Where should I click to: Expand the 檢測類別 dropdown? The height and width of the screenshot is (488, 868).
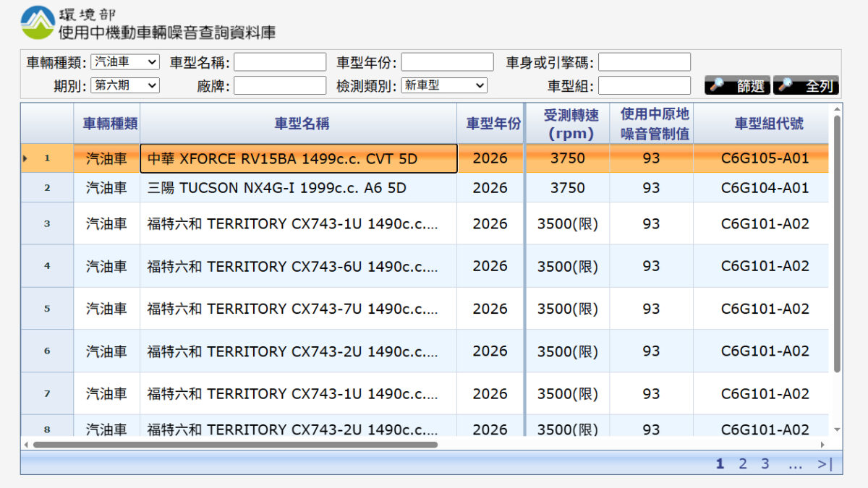coord(444,85)
